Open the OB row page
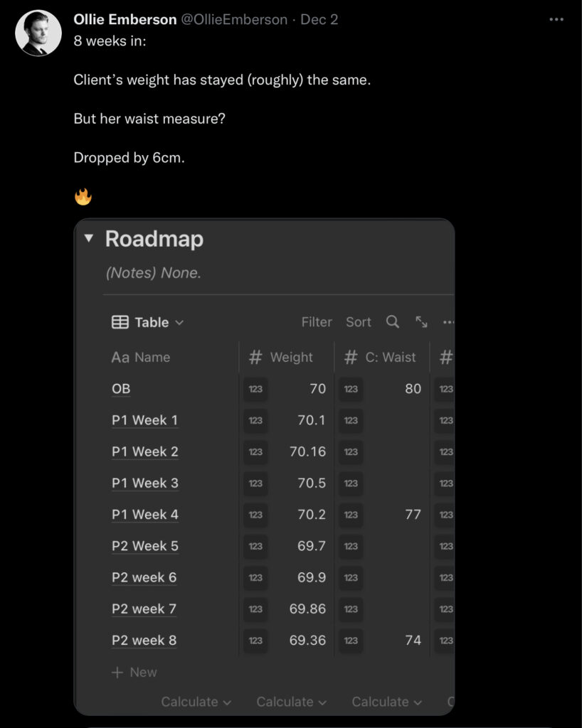Image resolution: width=582 pixels, height=728 pixels. tap(121, 389)
